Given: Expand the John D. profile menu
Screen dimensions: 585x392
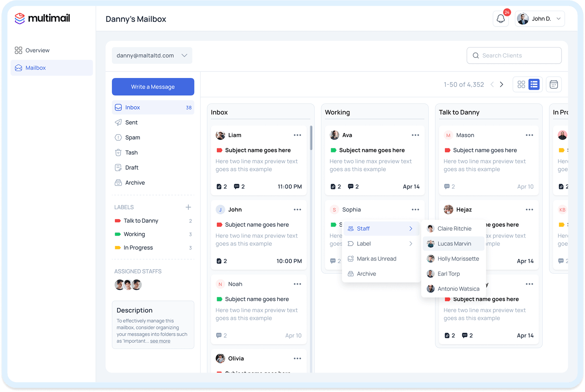Looking at the screenshot, I should (540, 18).
